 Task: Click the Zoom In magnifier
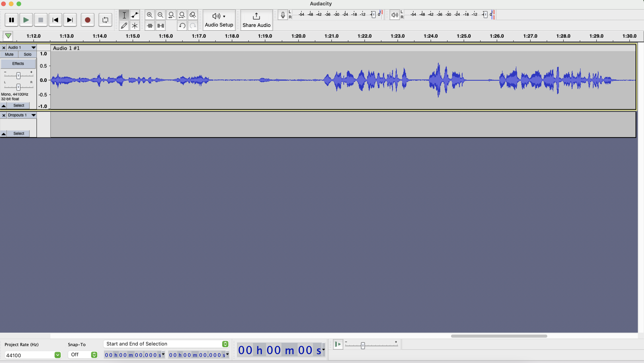150,15
